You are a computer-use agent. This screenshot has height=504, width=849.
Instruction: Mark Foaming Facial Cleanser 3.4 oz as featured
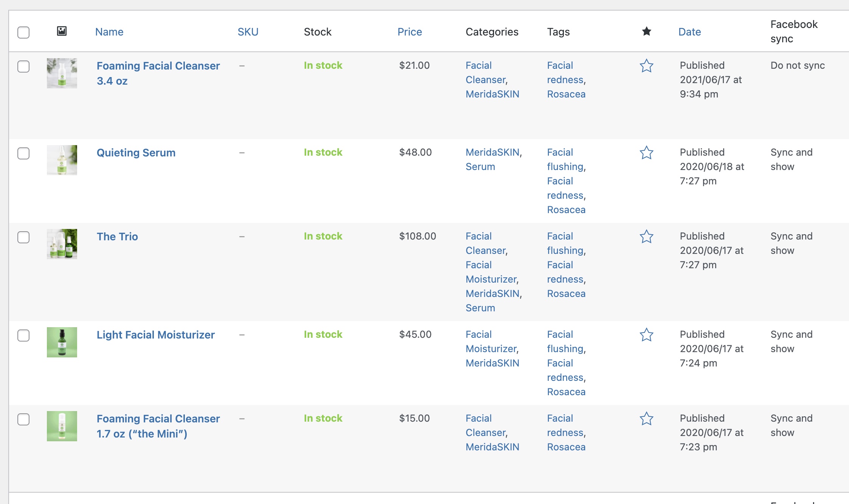click(646, 66)
